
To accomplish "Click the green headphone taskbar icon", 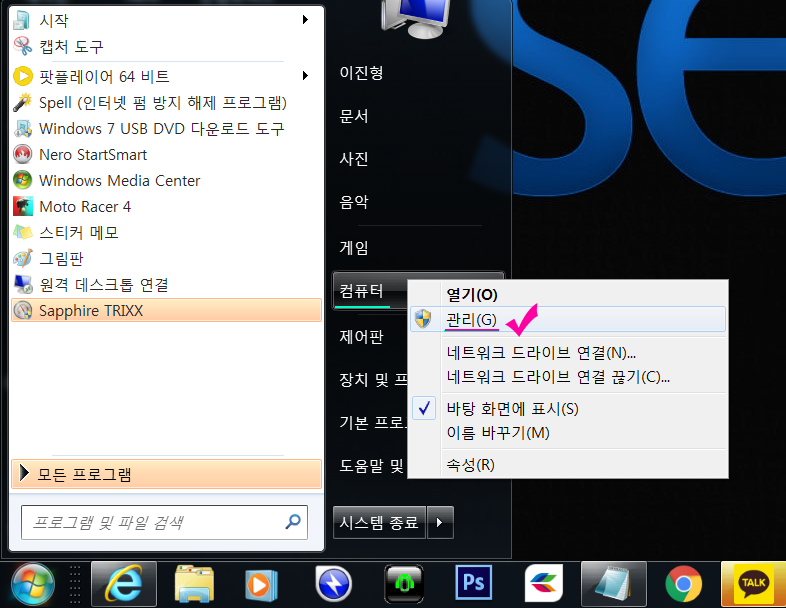I will (x=404, y=584).
